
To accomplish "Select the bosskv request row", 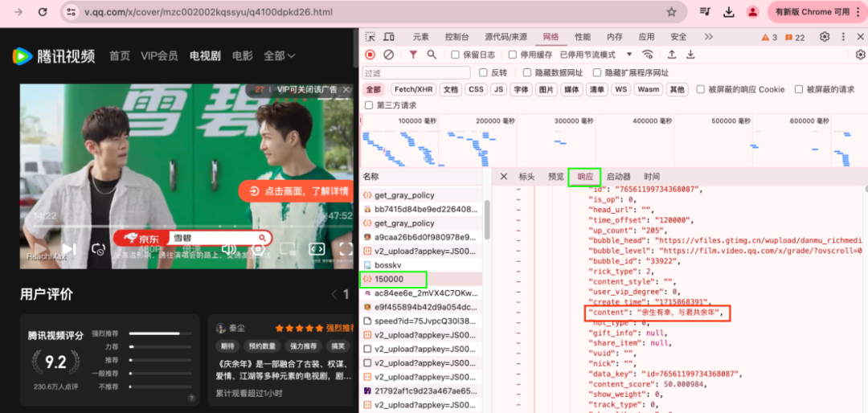I will coord(422,264).
